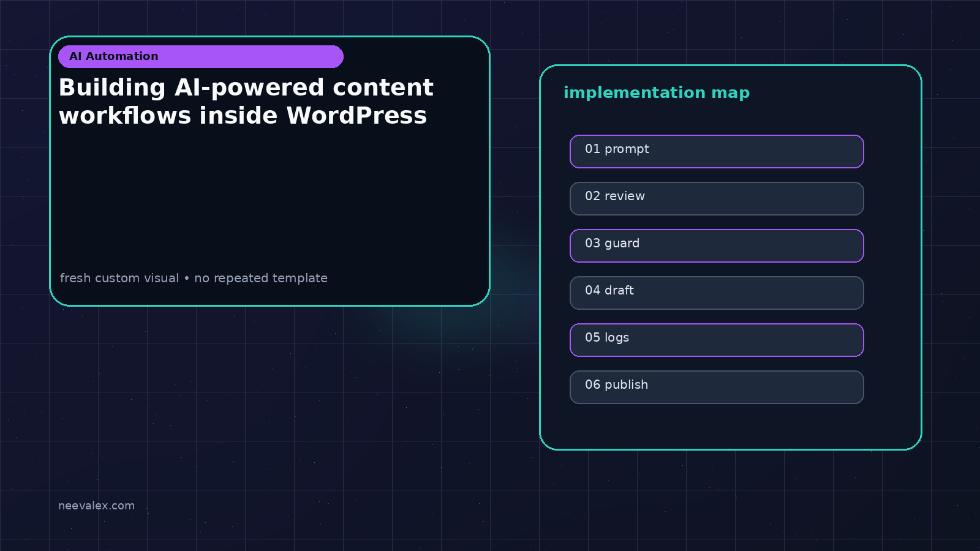Viewport: 980px width, 551px height.
Task: Click the 'Building AI-powered content workflows' title
Action: (x=246, y=101)
